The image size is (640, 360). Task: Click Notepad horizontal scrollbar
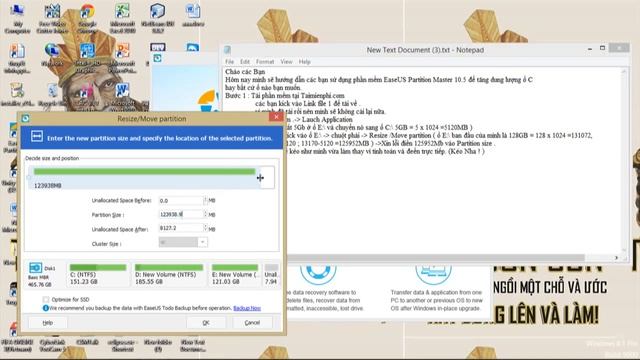[x=437, y=258]
